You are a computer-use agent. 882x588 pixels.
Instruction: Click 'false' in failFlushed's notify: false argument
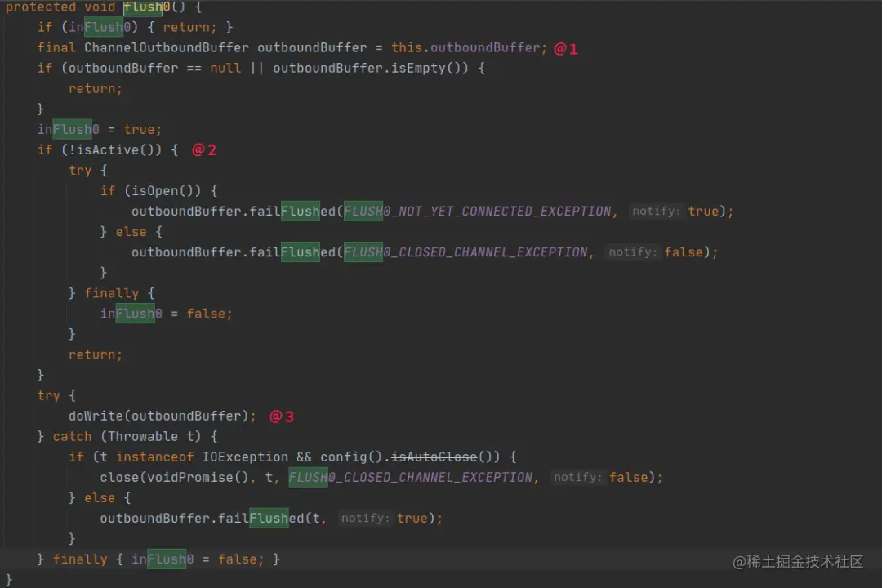coord(684,252)
